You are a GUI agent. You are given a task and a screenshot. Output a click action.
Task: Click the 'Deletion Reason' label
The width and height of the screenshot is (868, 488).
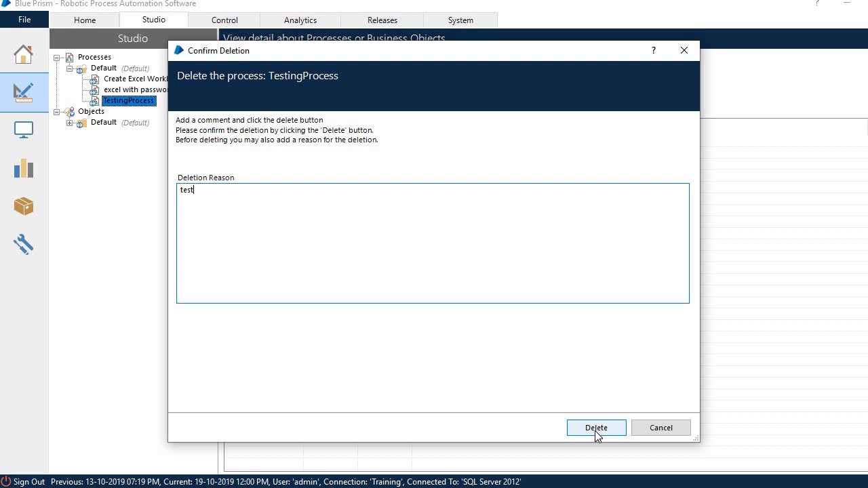(205, 178)
